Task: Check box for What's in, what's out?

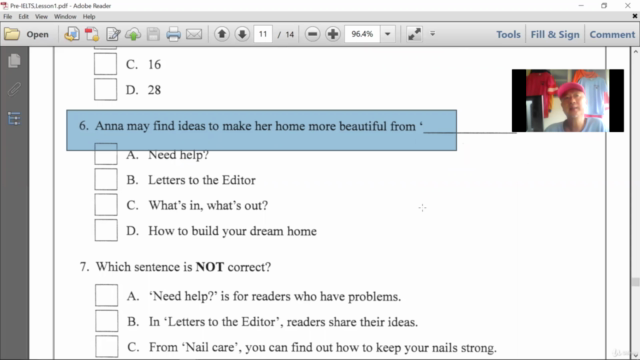Action: click(106, 204)
